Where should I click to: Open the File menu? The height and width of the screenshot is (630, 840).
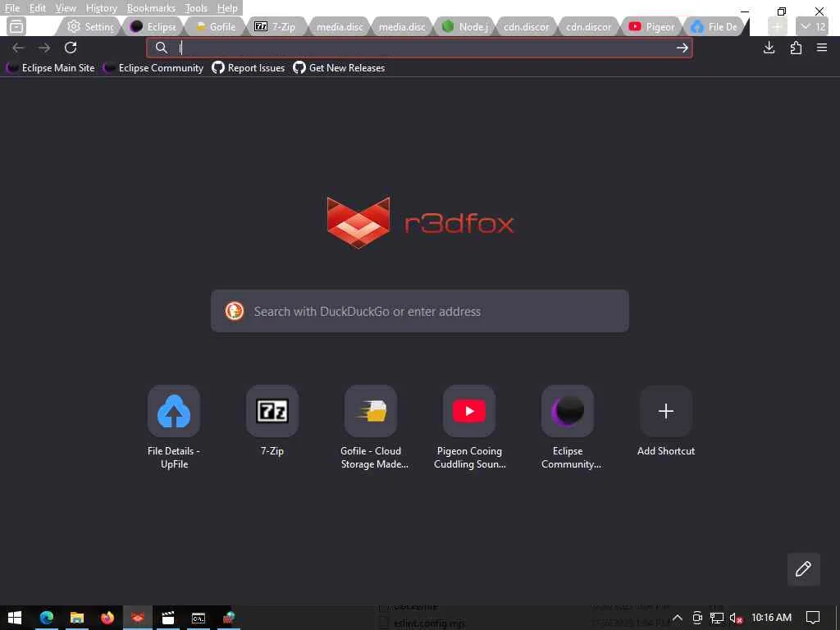(11, 8)
